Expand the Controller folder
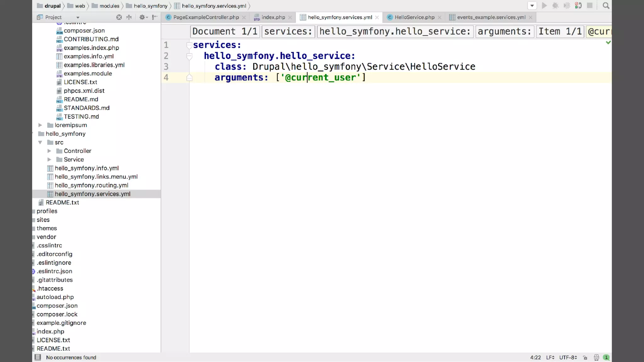Screen dimensions: 644x362 49,151
